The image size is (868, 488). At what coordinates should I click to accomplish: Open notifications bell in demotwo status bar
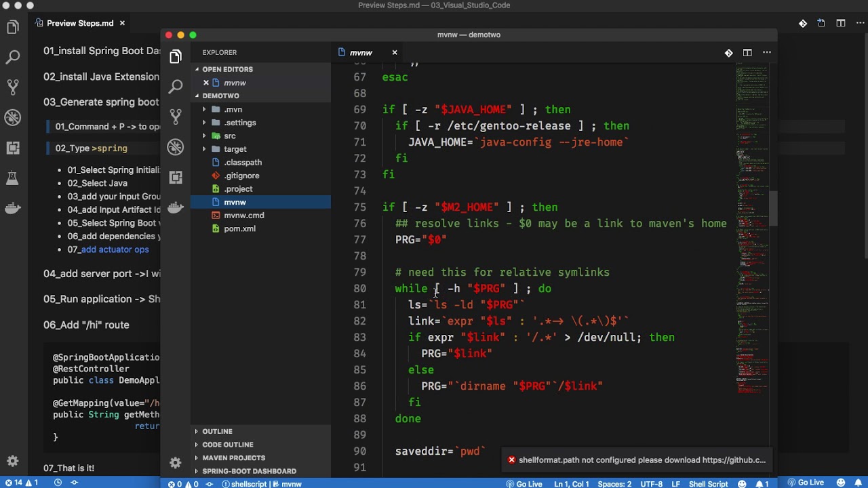point(762,484)
